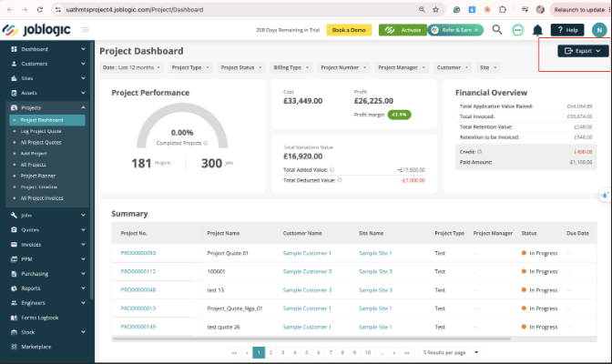Click the Customers sidebar icon
Screen dimensions: 612x364
14,64
